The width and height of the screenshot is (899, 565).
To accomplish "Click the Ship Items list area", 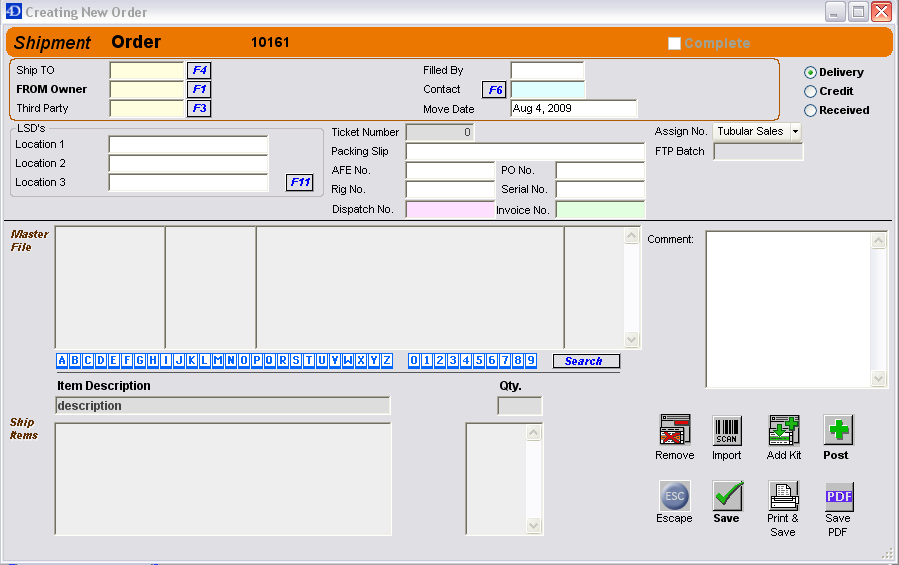I will tap(223, 479).
